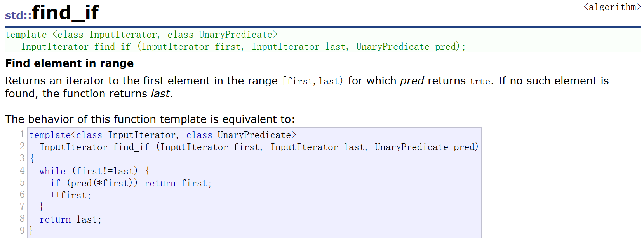
Task: Click the green template declaration line at top
Action: click(141, 35)
